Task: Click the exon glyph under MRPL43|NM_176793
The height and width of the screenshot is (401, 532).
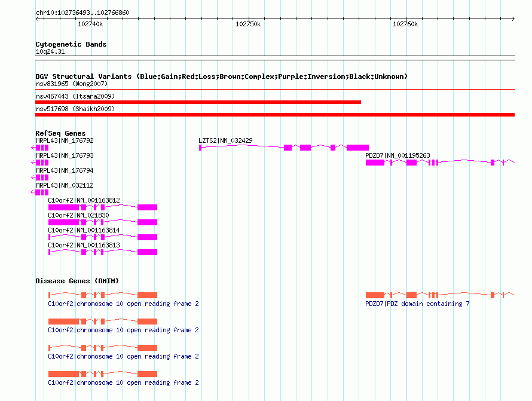Action: tap(39, 163)
